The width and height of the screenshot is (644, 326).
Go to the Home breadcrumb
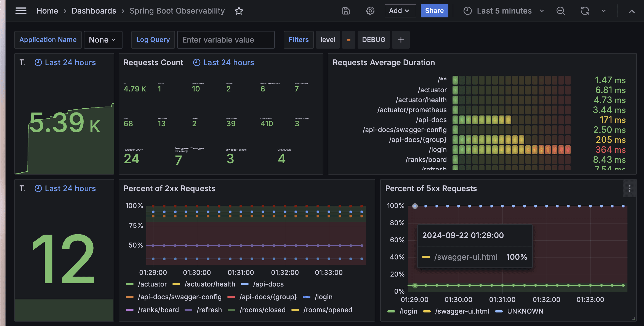coord(47,11)
